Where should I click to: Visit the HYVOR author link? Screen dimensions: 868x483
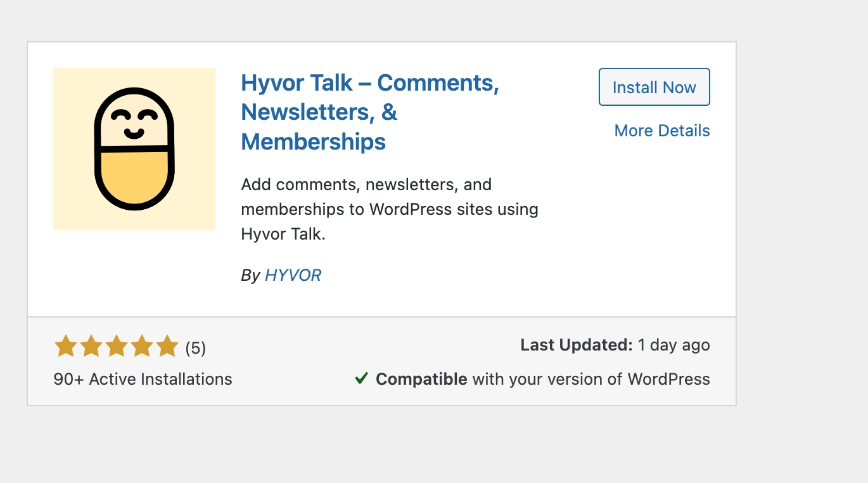tap(293, 275)
